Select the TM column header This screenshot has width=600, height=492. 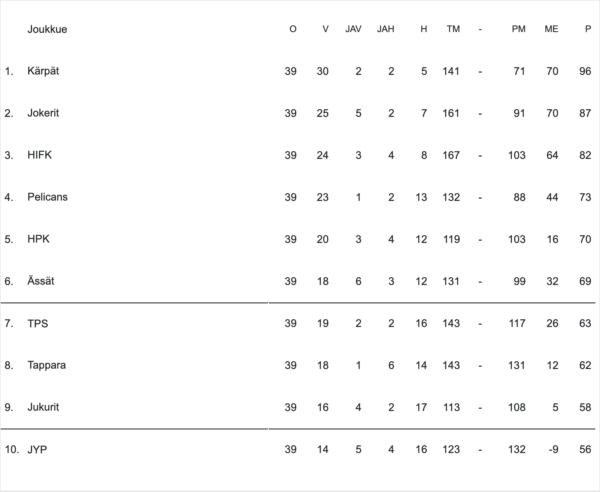click(x=454, y=29)
